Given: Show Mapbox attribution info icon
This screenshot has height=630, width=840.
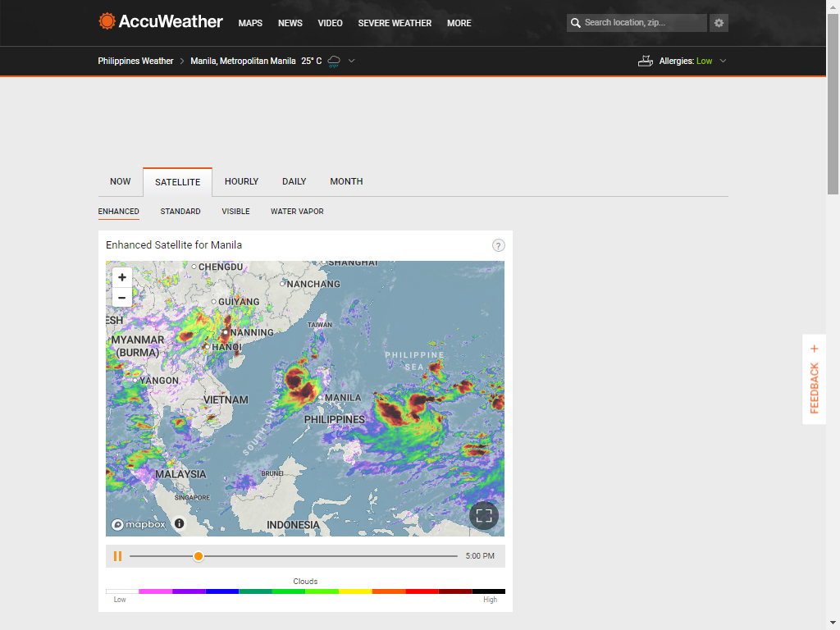Looking at the screenshot, I should click(x=180, y=523).
